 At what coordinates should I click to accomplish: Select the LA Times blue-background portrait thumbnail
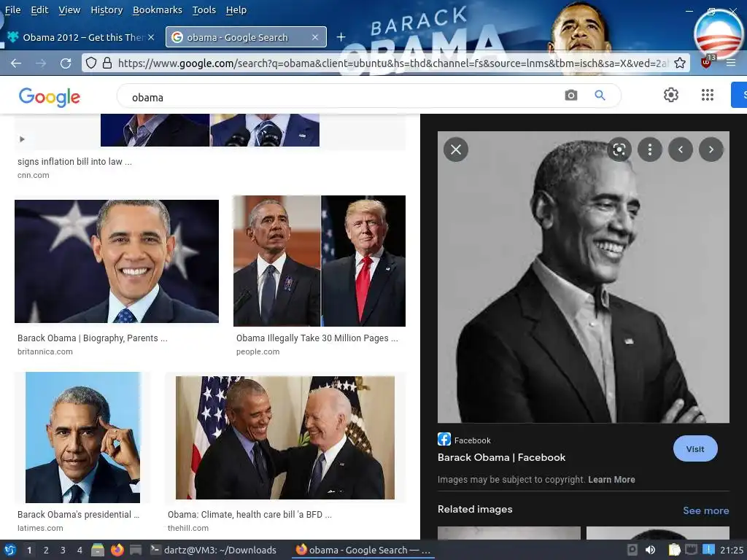point(82,437)
